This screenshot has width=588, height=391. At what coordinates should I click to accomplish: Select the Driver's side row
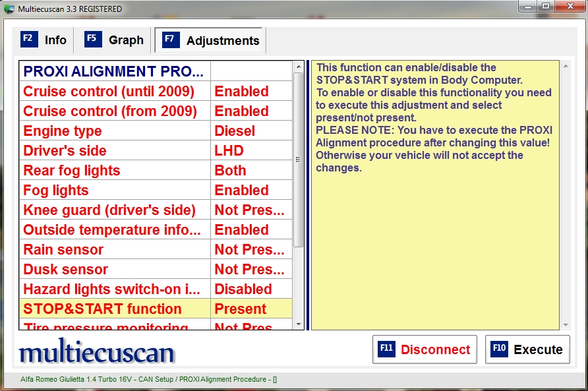coord(156,150)
